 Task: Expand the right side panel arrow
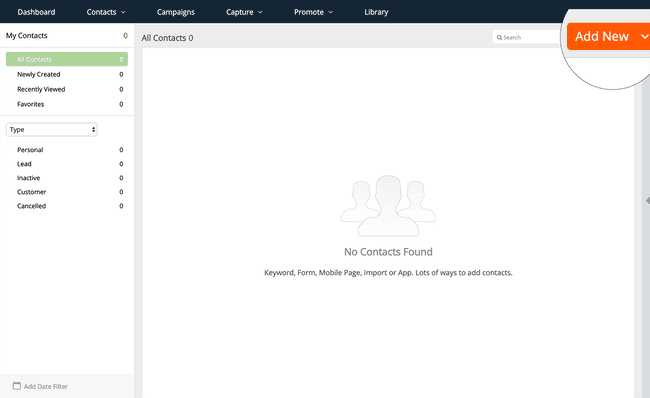pyautogui.click(x=648, y=201)
